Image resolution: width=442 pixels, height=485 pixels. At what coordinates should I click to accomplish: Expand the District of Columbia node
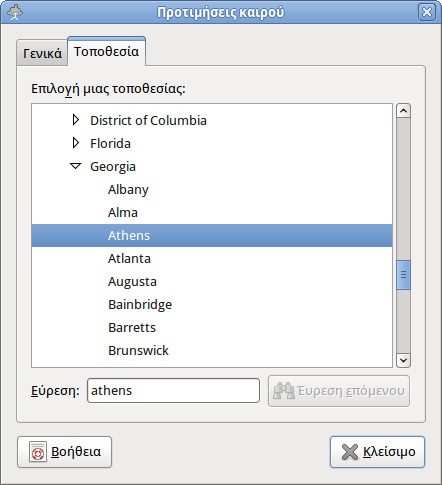tap(76, 120)
